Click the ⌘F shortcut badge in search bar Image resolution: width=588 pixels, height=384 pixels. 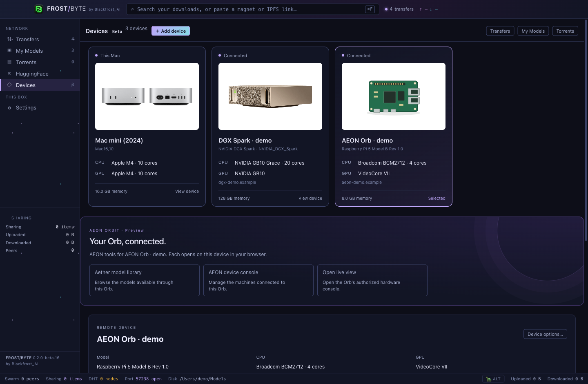(x=370, y=9)
